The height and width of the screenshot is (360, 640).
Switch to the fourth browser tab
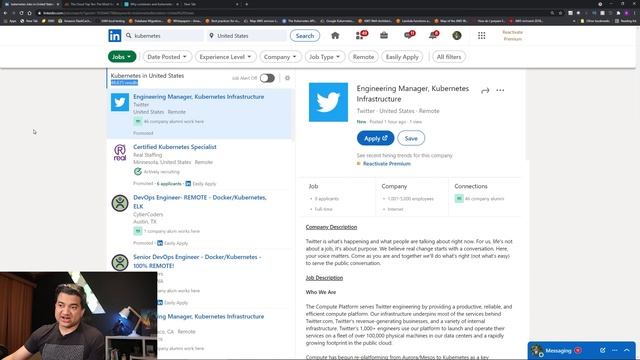coord(210,4)
